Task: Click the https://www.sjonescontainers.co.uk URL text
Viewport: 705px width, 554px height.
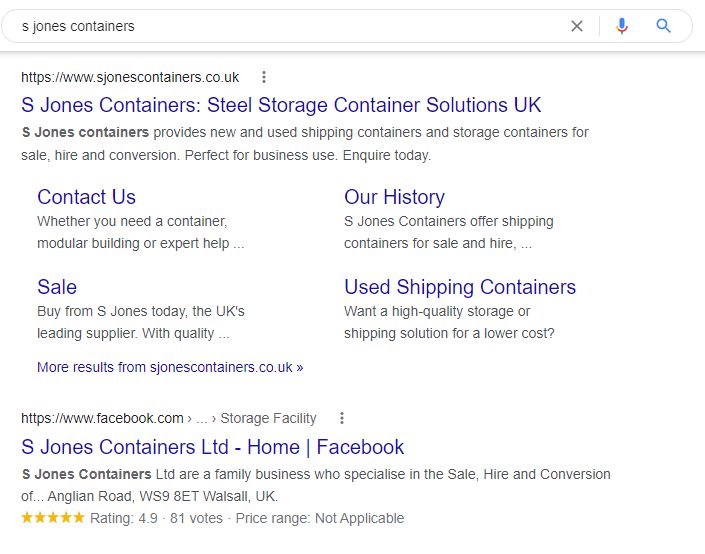Action: pyautogui.click(x=130, y=77)
